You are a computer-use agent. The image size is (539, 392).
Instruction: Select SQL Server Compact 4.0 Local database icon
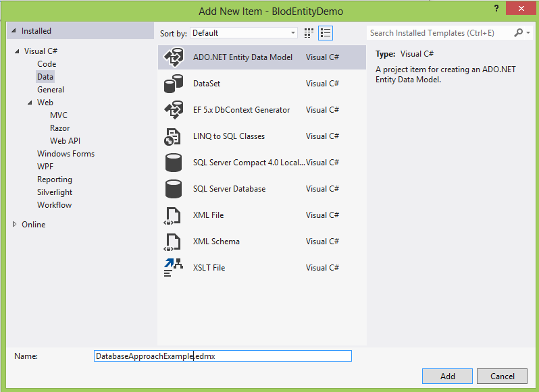click(x=173, y=163)
